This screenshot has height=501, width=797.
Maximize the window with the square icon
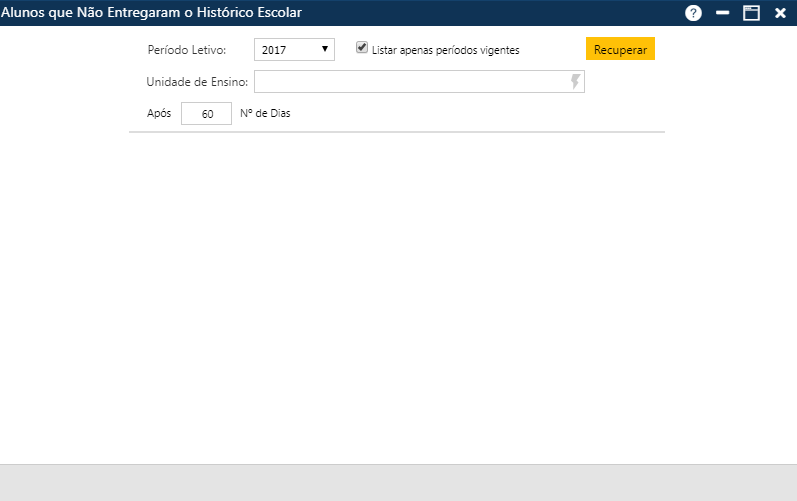[751, 13]
